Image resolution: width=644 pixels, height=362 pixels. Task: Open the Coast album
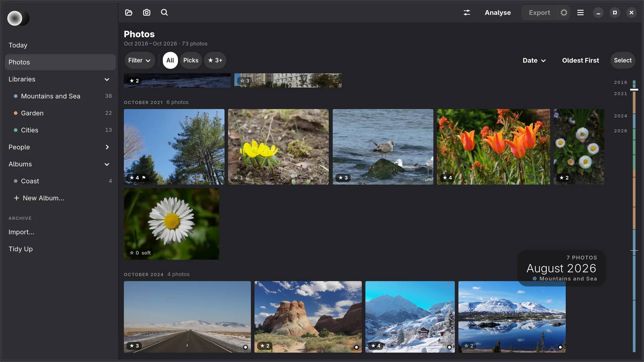[60, 181]
